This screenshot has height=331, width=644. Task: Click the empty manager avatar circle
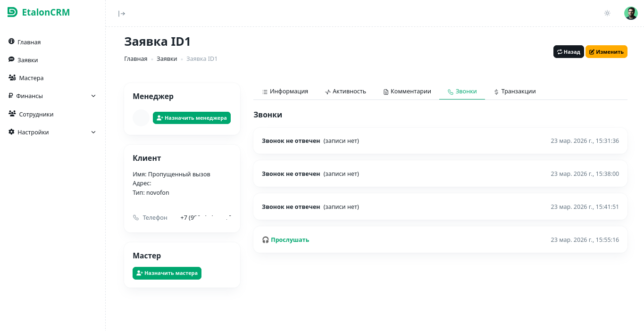pyautogui.click(x=141, y=118)
